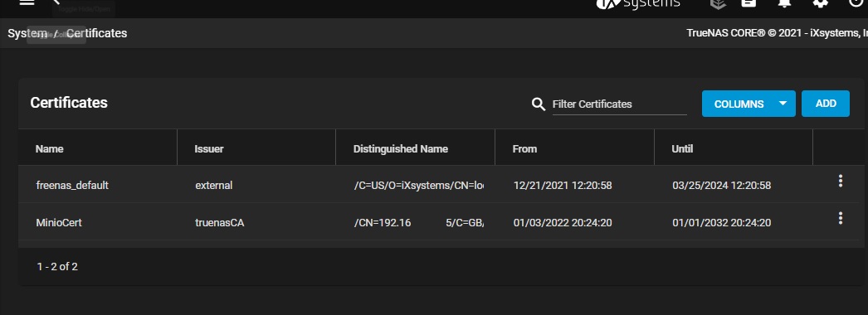The width and height of the screenshot is (868, 315).
Task: Click the back chevron icon in top bar
Action: 56,2
